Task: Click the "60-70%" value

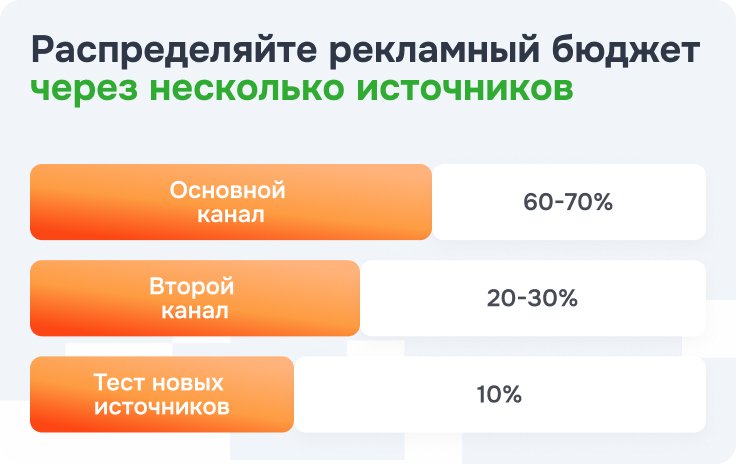Action: pyautogui.click(x=567, y=202)
